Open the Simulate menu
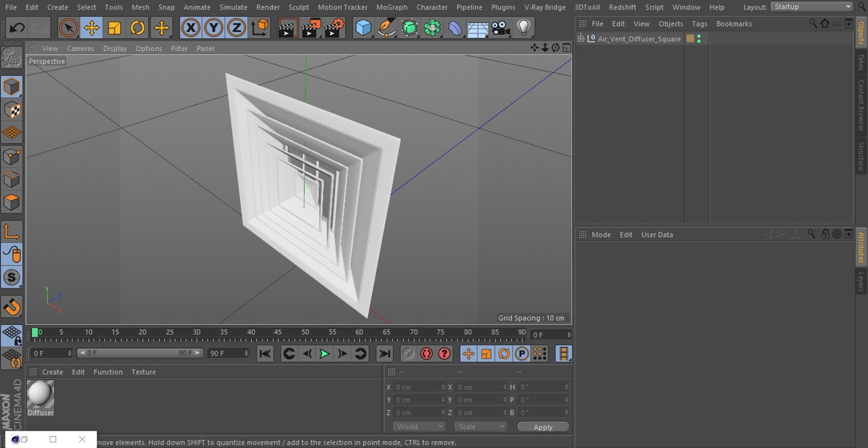Viewport: 868px width, 448px height. point(233,7)
